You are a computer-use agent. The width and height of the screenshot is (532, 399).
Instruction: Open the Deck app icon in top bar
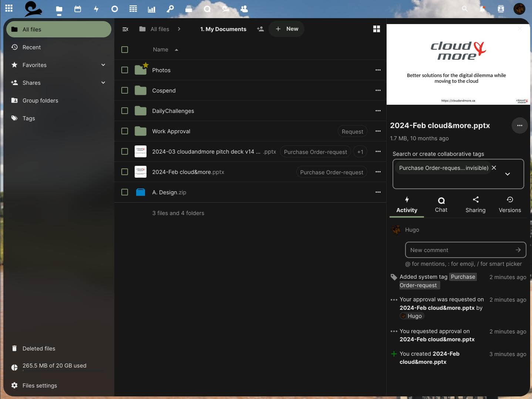(x=189, y=9)
